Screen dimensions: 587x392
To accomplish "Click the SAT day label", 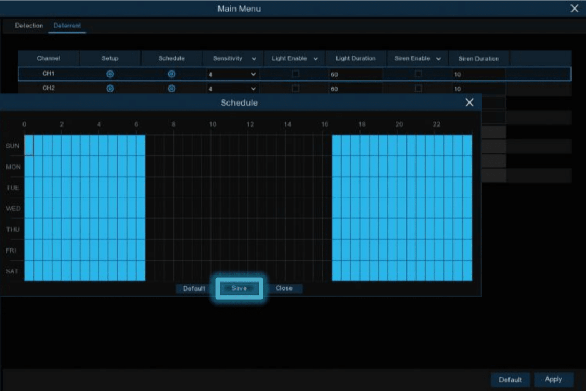I will (x=12, y=271).
